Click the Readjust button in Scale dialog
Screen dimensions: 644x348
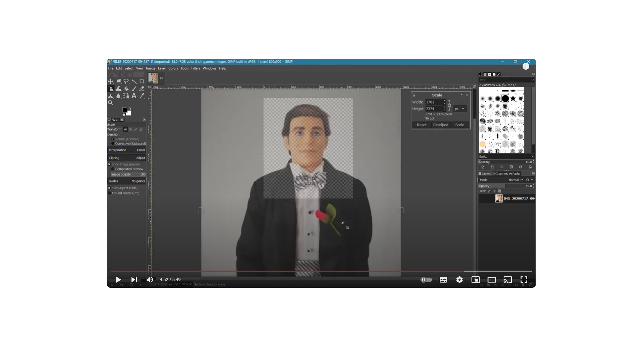click(440, 125)
